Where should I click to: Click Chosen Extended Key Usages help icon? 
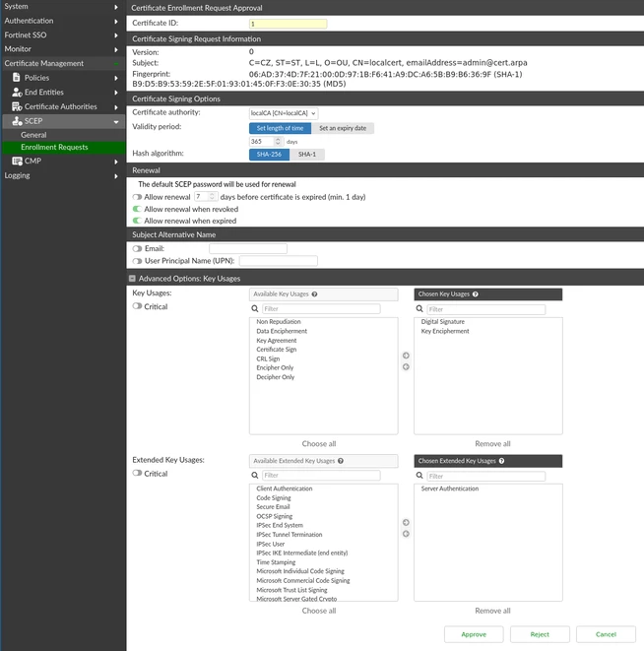[x=501, y=461]
